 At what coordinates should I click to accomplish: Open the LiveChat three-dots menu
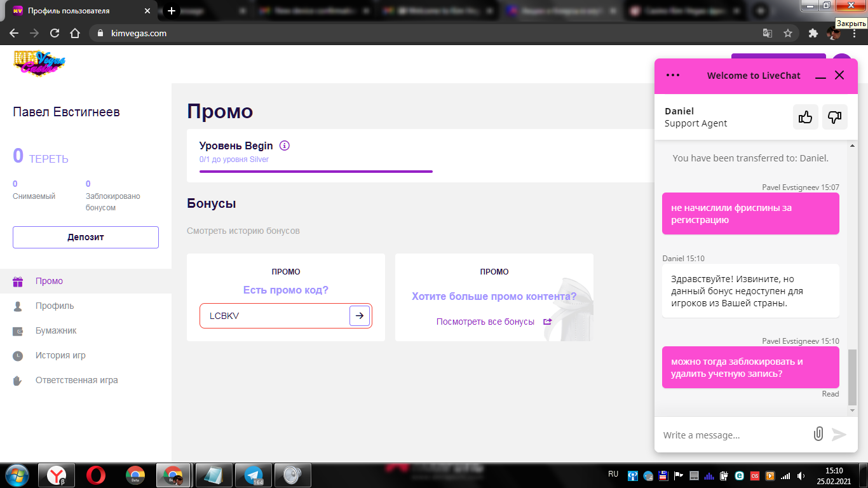point(673,75)
